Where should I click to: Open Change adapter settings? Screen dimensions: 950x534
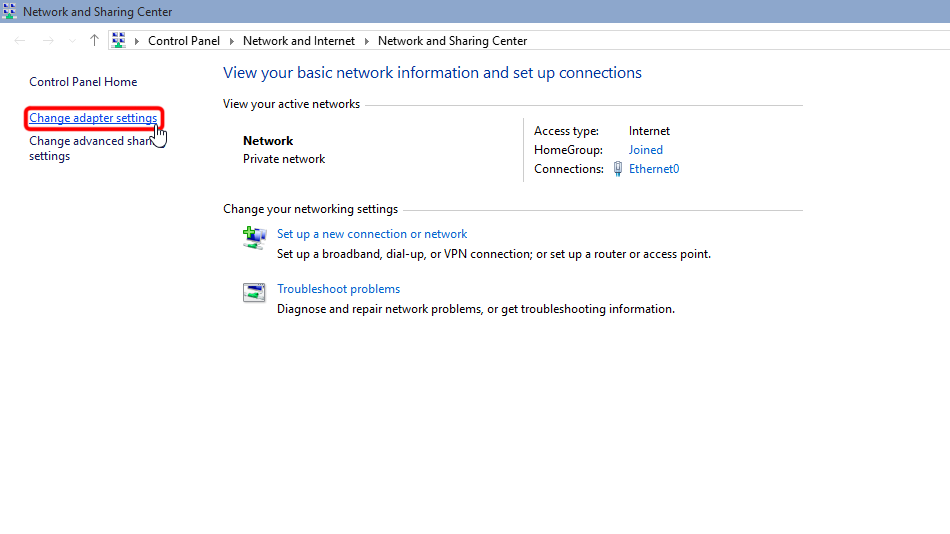click(x=92, y=118)
